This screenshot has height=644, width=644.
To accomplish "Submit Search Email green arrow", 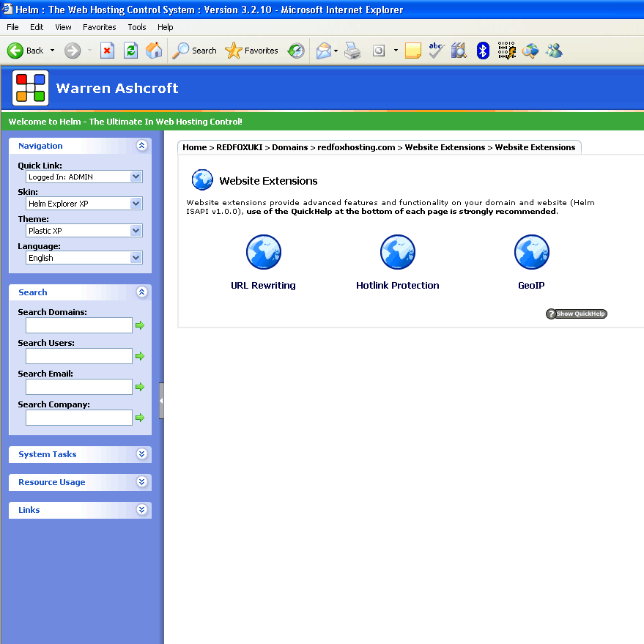I will 140,387.
